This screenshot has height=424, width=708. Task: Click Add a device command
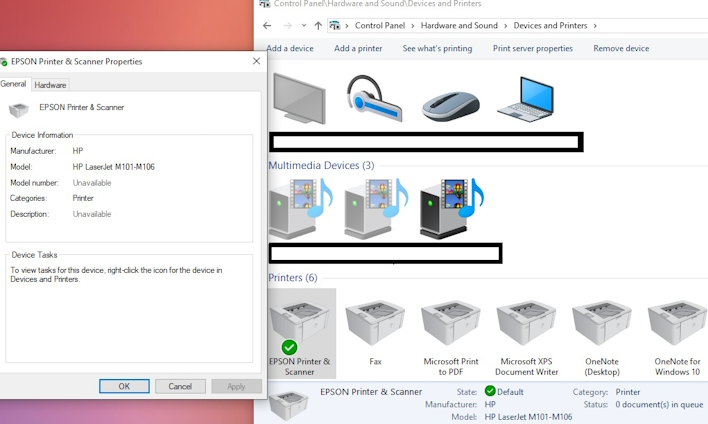point(290,48)
